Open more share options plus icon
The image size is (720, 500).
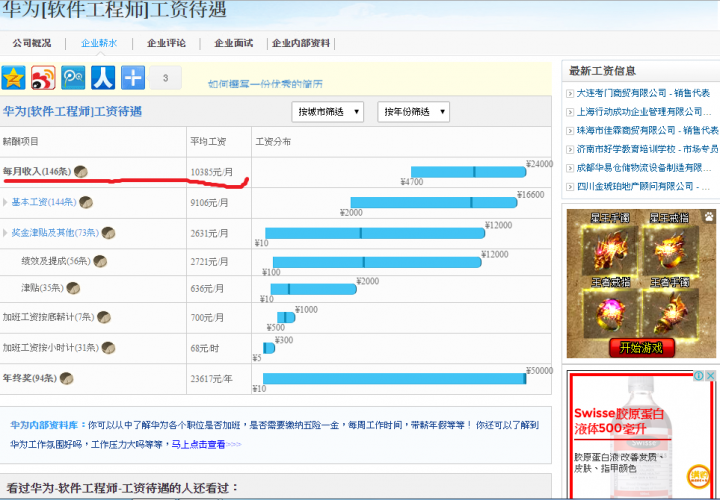(133, 78)
